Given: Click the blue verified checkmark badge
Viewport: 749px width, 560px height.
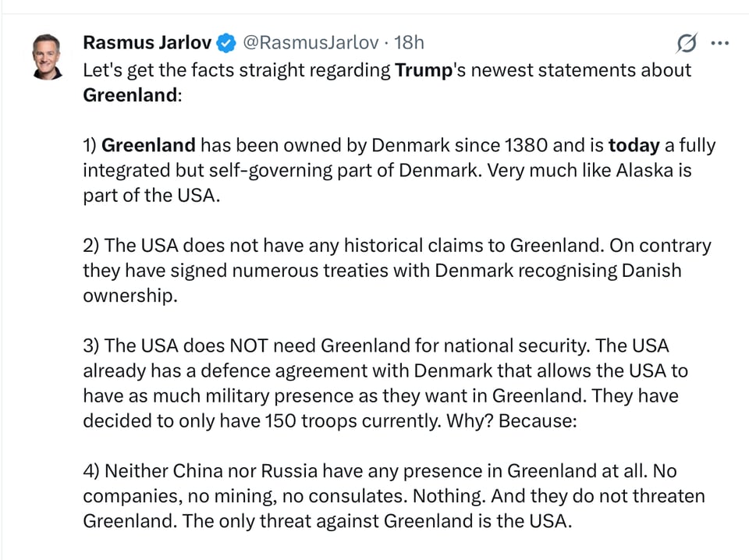Looking at the screenshot, I should pos(226,43).
